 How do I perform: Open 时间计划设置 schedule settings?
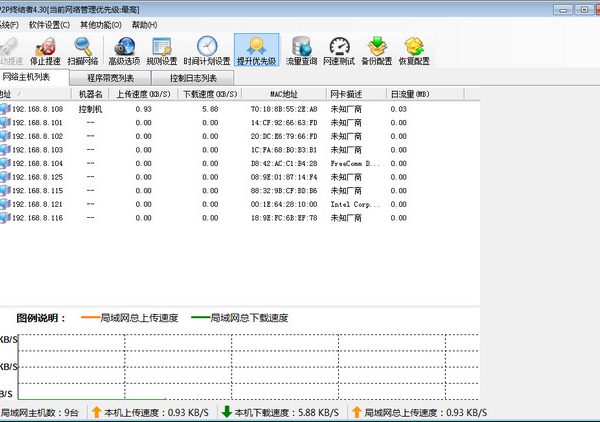pos(206,51)
